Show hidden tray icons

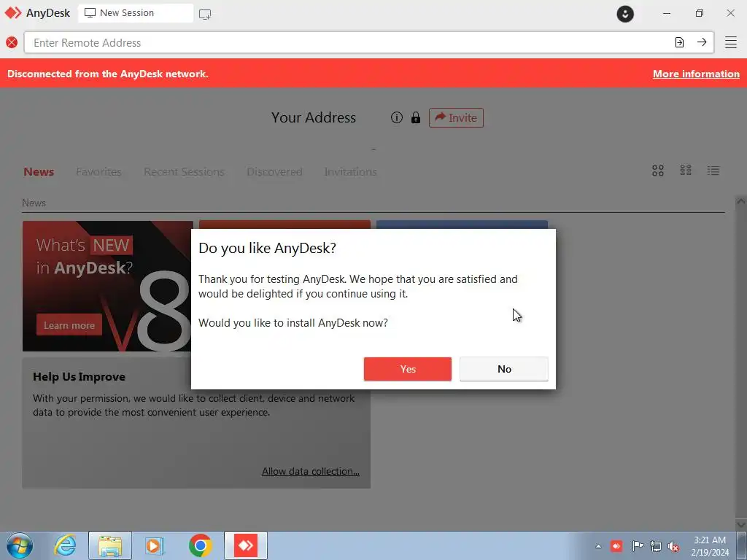[x=598, y=546]
